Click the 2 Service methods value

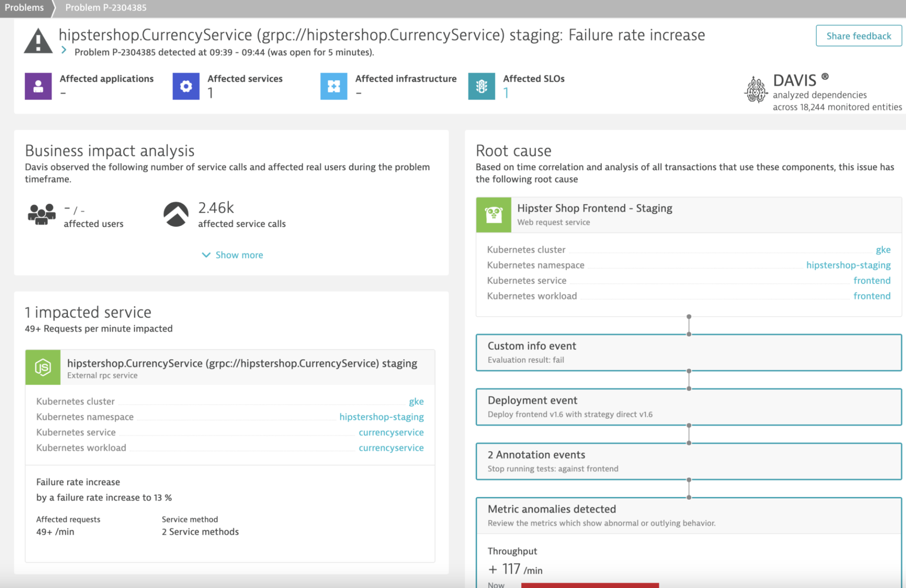pos(200,532)
